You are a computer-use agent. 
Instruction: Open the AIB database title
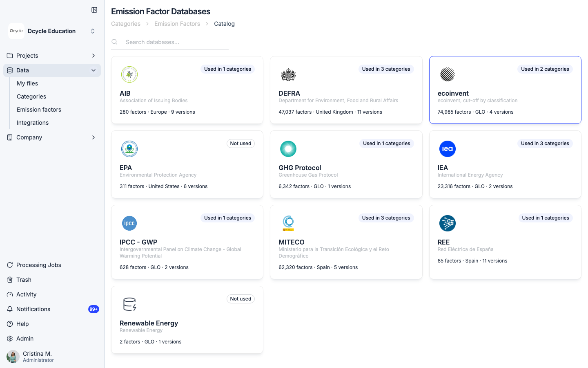point(125,93)
